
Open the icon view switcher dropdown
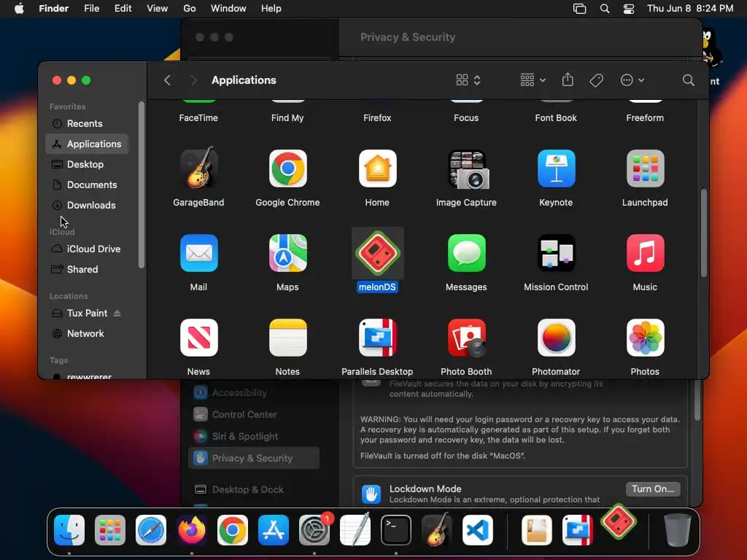[468, 80]
